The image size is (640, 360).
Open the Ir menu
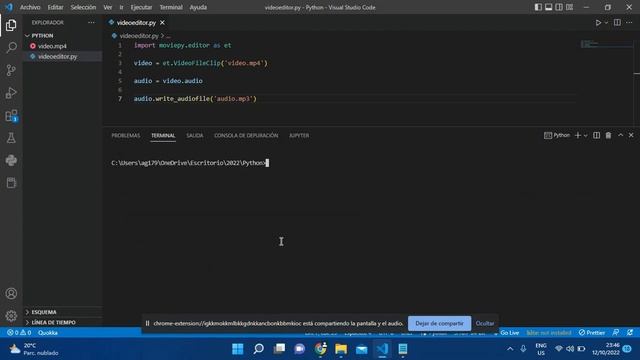121,7
